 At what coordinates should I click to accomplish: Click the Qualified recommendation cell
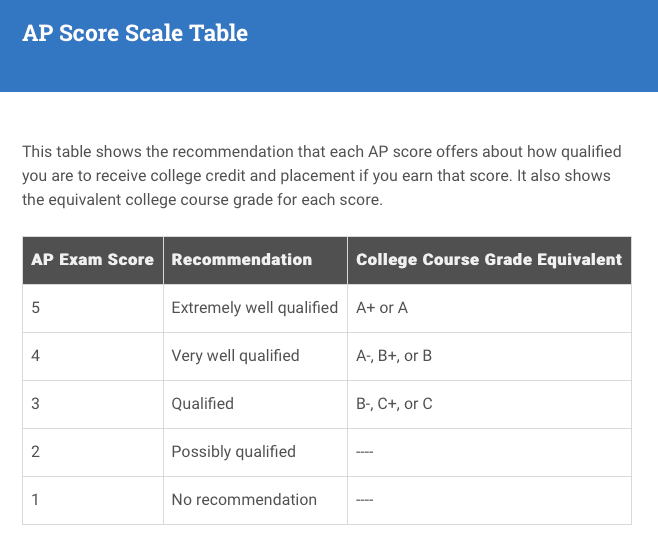(255, 404)
